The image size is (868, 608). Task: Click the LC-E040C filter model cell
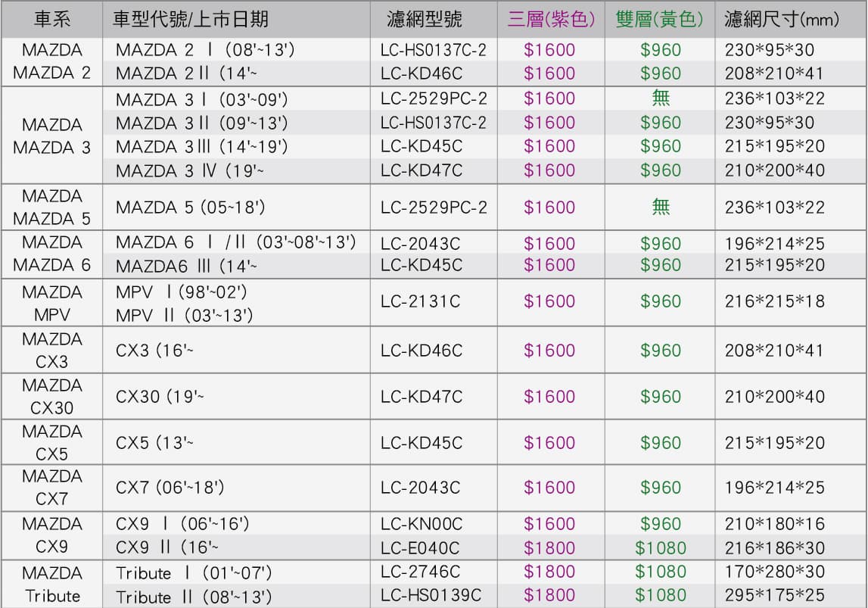point(419,548)
